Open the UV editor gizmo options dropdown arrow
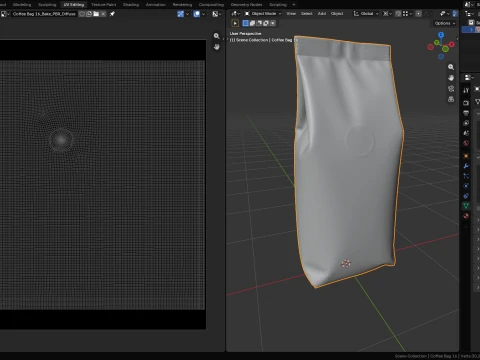This screenshot has height=360, width=480. pyautogui.click(x=187, y=14)
